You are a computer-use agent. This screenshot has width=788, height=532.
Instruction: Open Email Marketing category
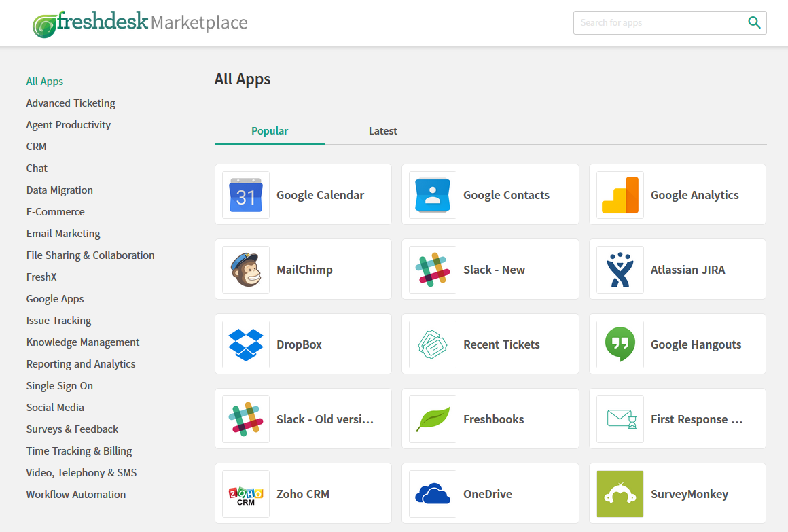point(63,233)
